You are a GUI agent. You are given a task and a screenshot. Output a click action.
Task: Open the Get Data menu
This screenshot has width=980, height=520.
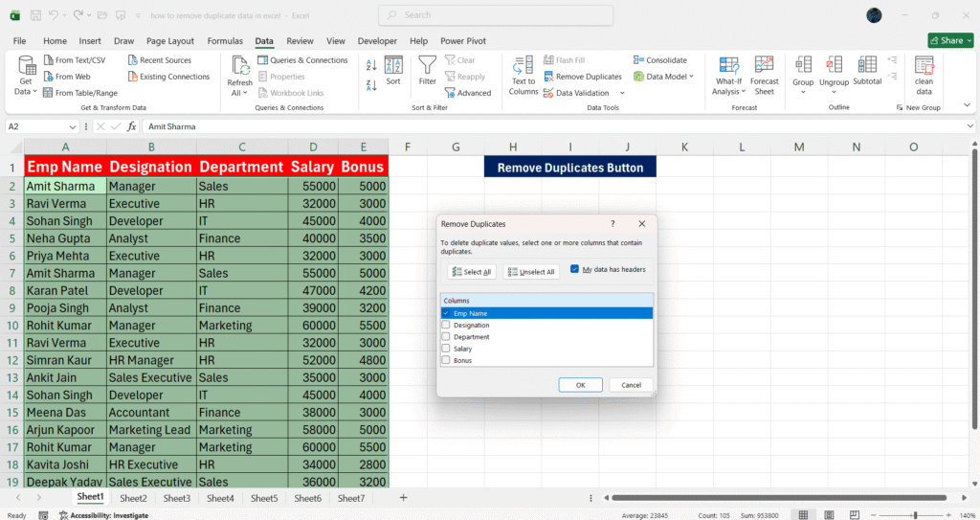tap(26, 75)
